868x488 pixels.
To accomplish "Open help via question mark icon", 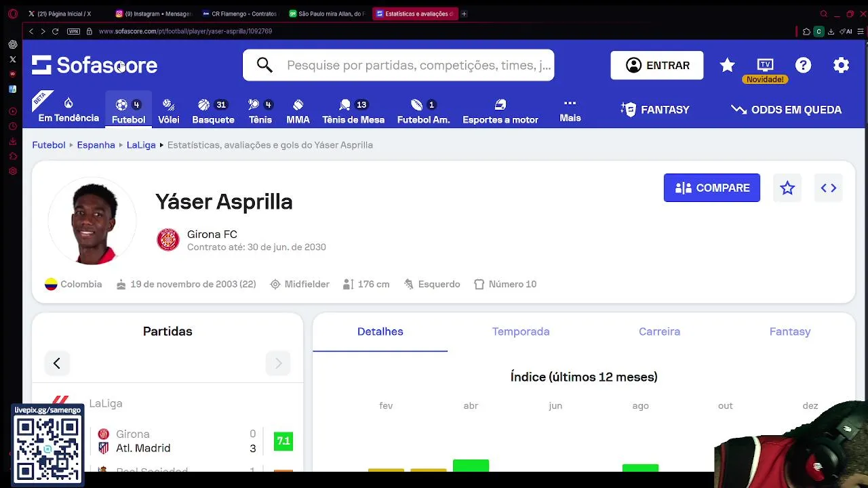I will tap(803, 65).
